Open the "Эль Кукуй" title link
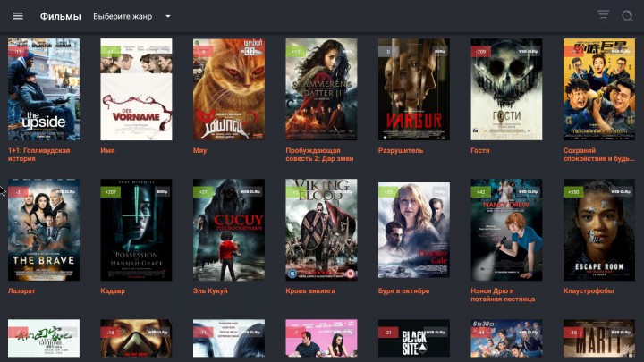The width and height of the screenshot is (644, 362). click(x=210, y=291)
